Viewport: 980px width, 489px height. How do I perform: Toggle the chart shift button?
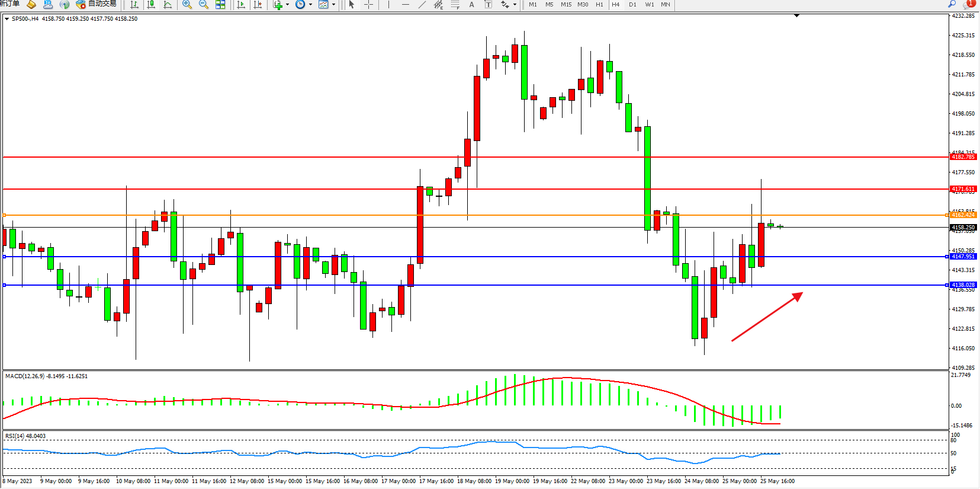click(x=258, y=5)
